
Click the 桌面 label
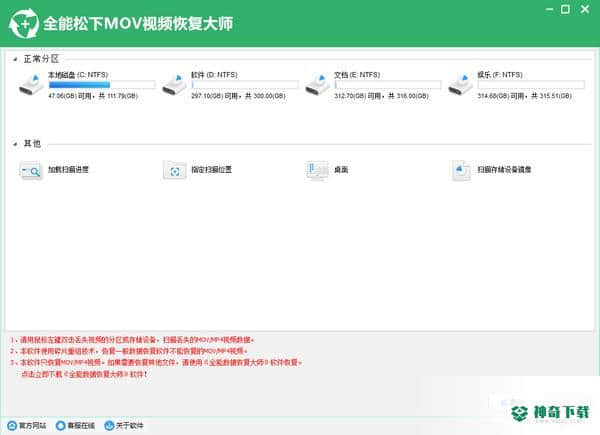[341, 169]
